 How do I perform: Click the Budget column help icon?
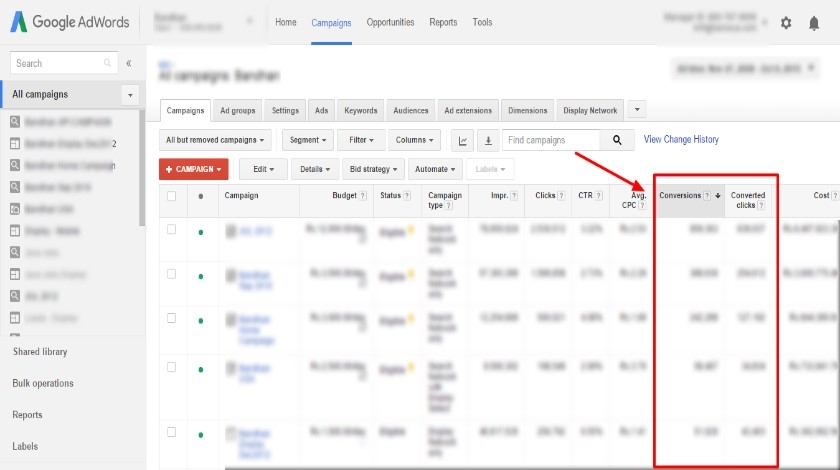coord(363,196)
